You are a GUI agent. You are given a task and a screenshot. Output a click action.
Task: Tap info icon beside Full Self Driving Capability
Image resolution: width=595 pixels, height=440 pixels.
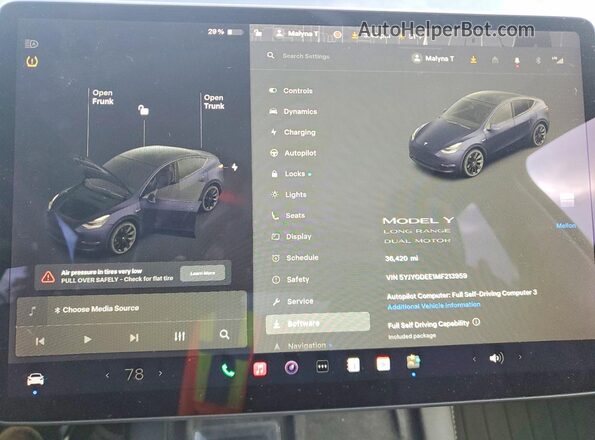click(x=476, y=322)
